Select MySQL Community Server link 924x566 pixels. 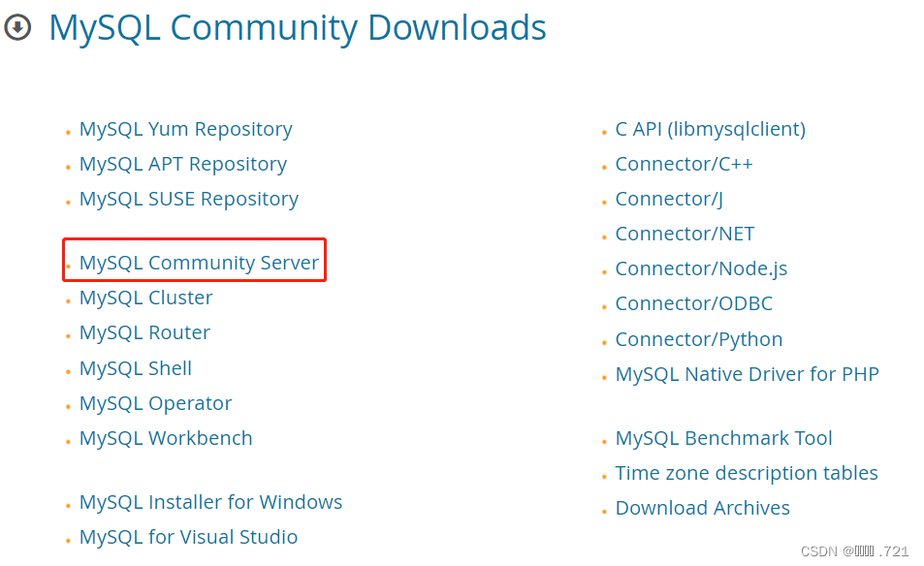click(x=199, y=263)
